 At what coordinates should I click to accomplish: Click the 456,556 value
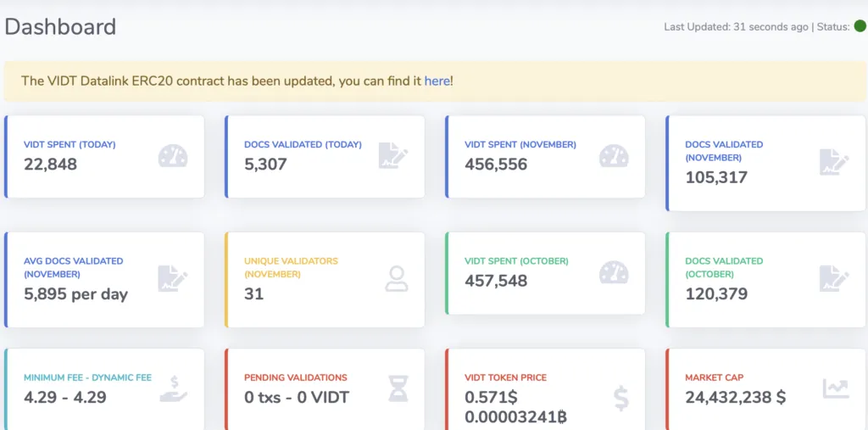(x=496, y=165)
